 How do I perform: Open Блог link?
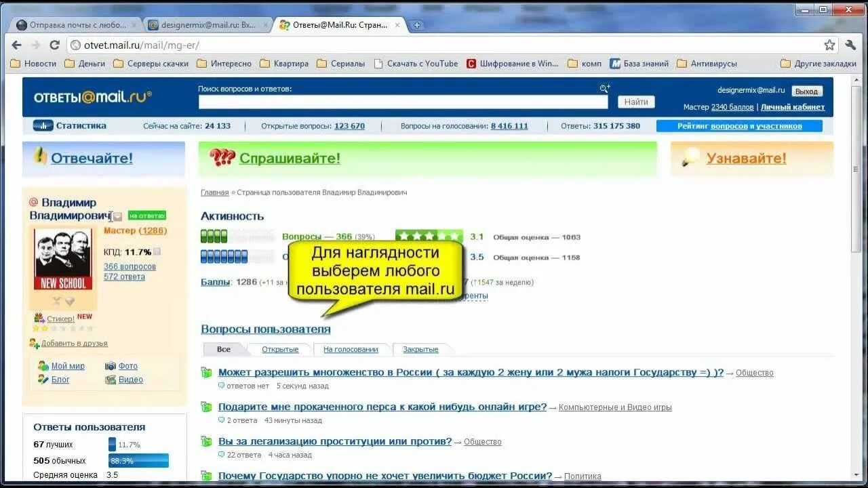pos(60,380)
